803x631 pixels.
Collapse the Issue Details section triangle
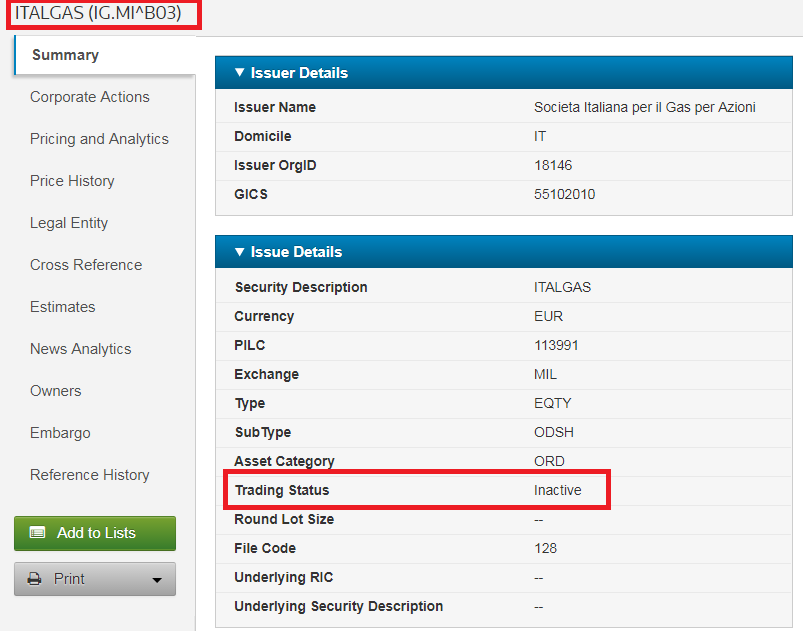pos(239,251)
